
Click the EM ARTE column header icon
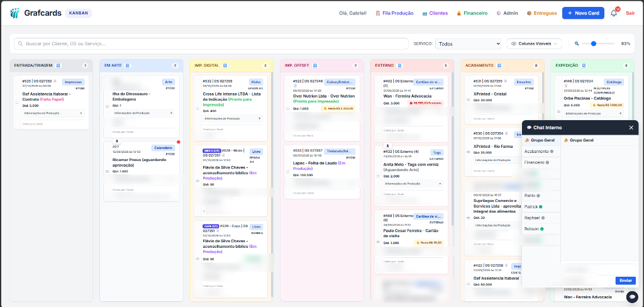point(127,65)
